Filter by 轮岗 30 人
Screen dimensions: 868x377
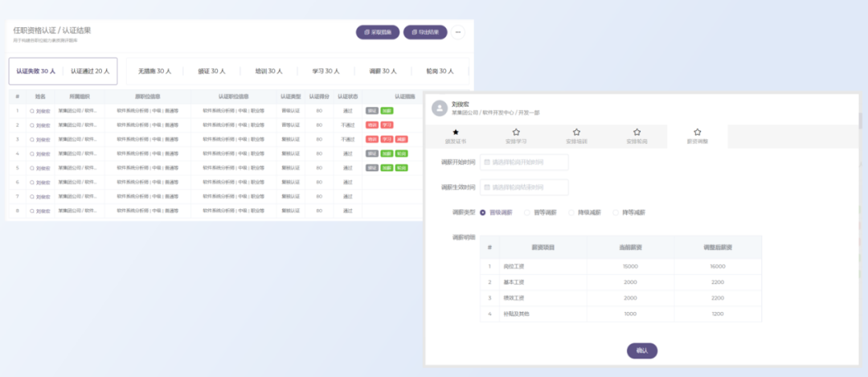coord(440,72)
